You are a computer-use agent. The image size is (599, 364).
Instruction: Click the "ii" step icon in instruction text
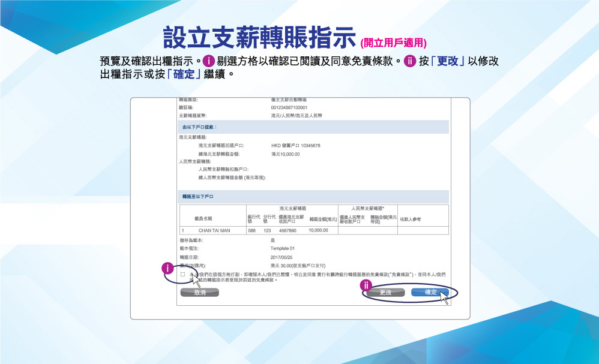pos(411,61)
